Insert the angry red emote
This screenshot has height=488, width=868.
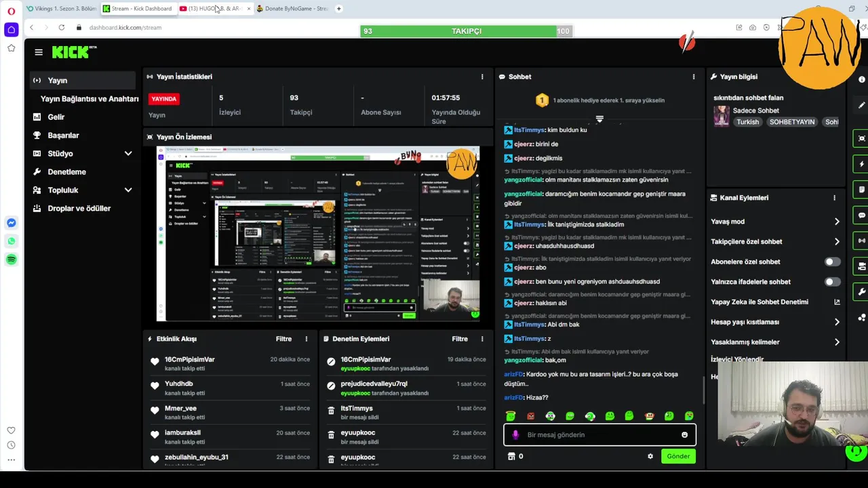pyautogui.click(x=531, y=415)
